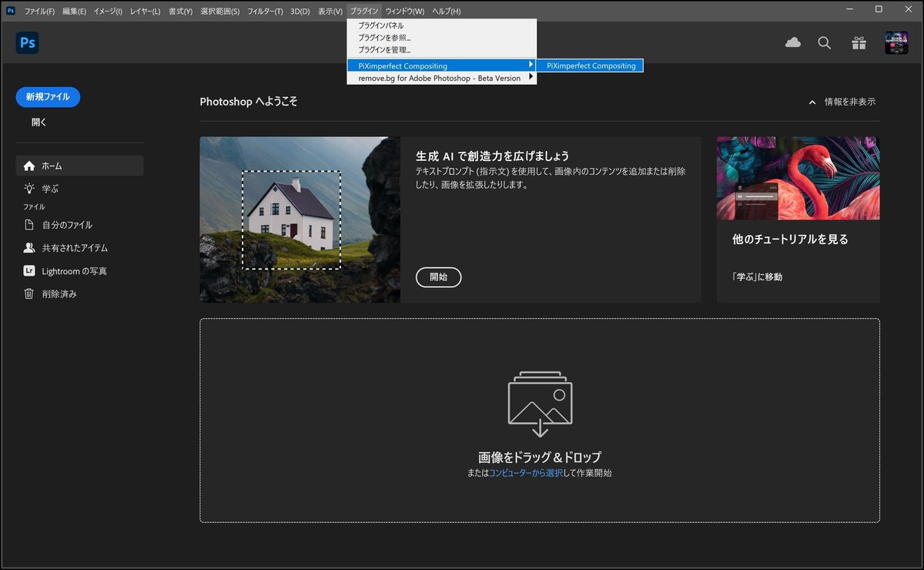Image resolution: width=924 pixels, height=570 pixels.
Task: Click 「学ぶ」に移動 link
Action: tap(757, 277)
